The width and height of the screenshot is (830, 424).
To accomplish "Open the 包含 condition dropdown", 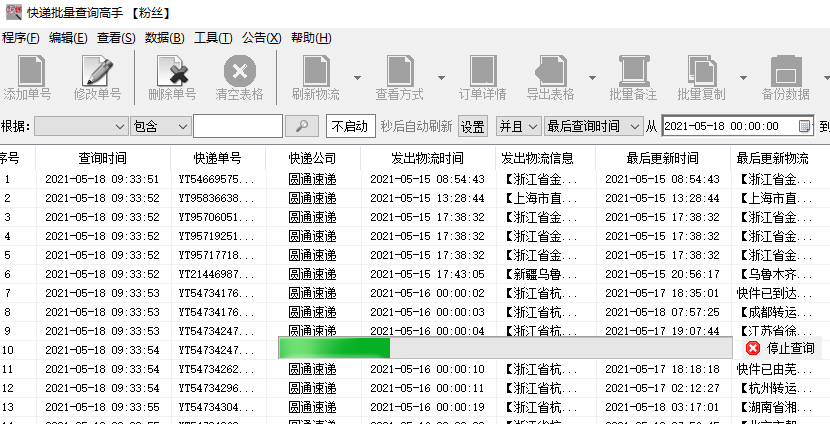I will pos(160,127).
